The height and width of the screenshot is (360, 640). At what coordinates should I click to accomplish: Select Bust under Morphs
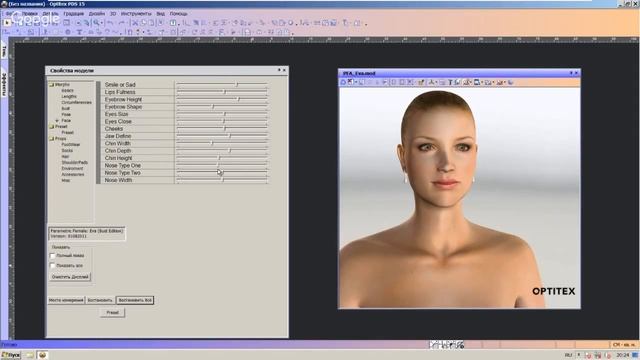coord(66,109)
